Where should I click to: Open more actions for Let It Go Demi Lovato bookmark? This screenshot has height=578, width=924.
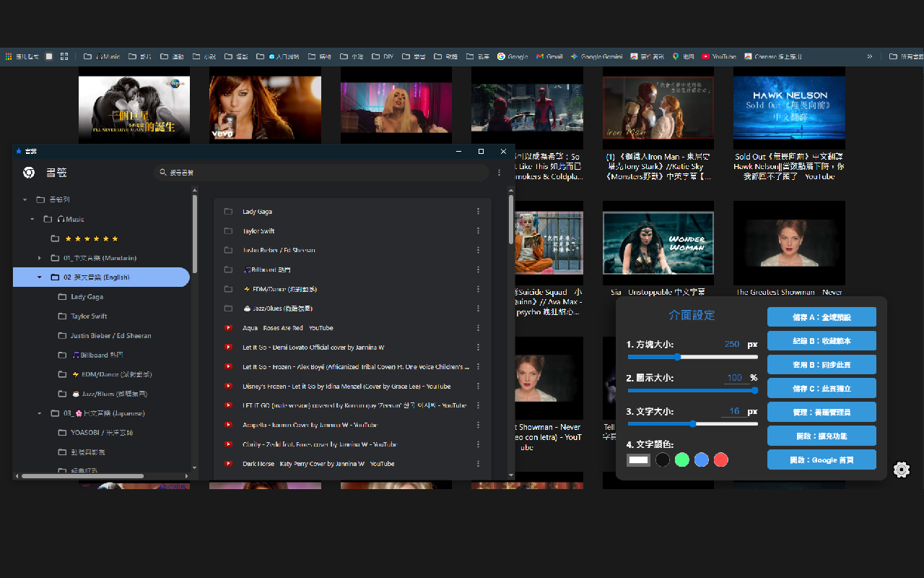[478, 348]
